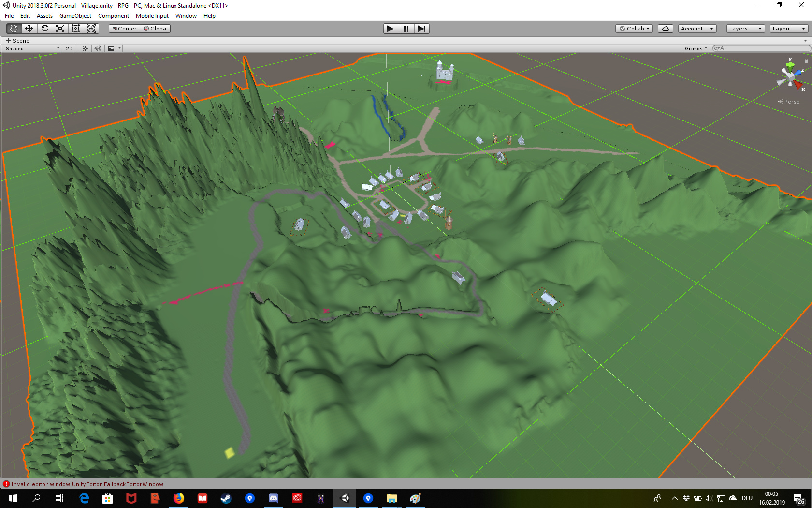This screenshot has height=508, width=812.
Task: Open the Collab dropdown
Action: click(x=634, y=29)
